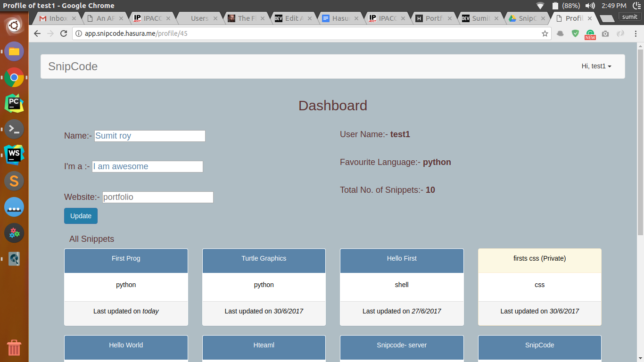Click the clock showing 2:49 PM
The width and height of the screenshot is (644, 362).
tap(614, 6)
